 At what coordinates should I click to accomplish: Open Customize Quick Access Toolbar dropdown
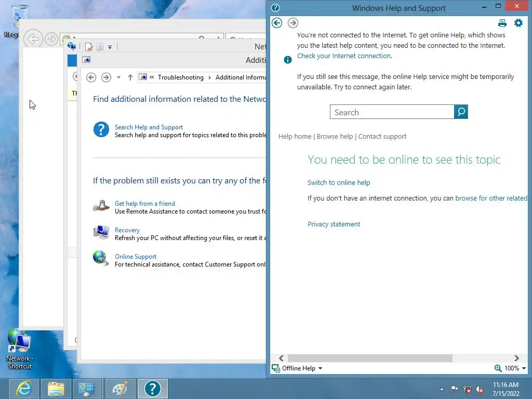(x=110, y=47)
